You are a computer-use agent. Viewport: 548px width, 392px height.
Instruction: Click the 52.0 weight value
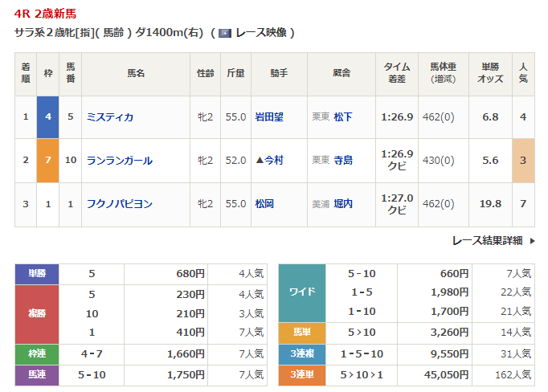pyautogui.click(x=236, y=161)
